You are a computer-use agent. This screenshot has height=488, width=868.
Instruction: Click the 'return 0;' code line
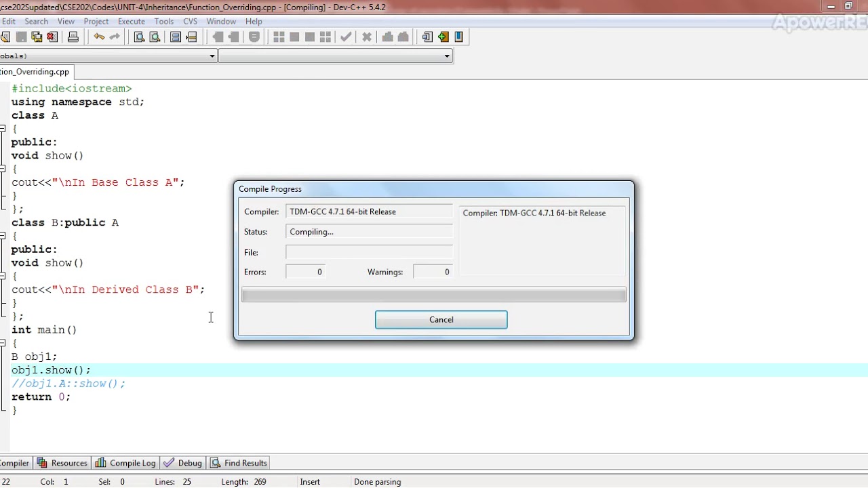pos(41,397)
